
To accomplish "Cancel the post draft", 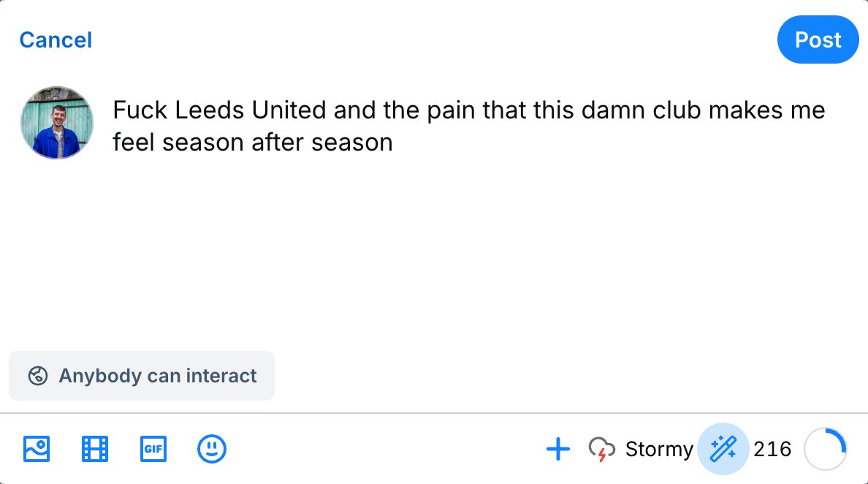I will click(x=56, y=39).
